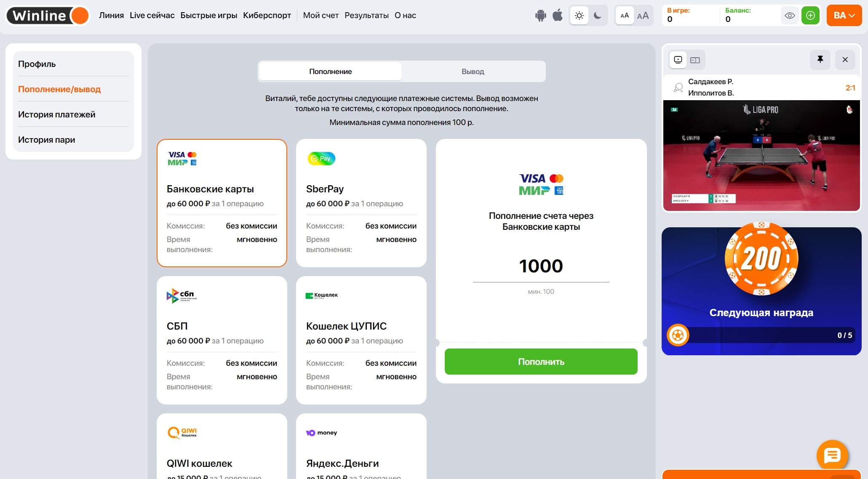The width and height of the screenshot is (868, 479).
Task: Click the green plus deposit icon
Action: (x=810, y=16)
